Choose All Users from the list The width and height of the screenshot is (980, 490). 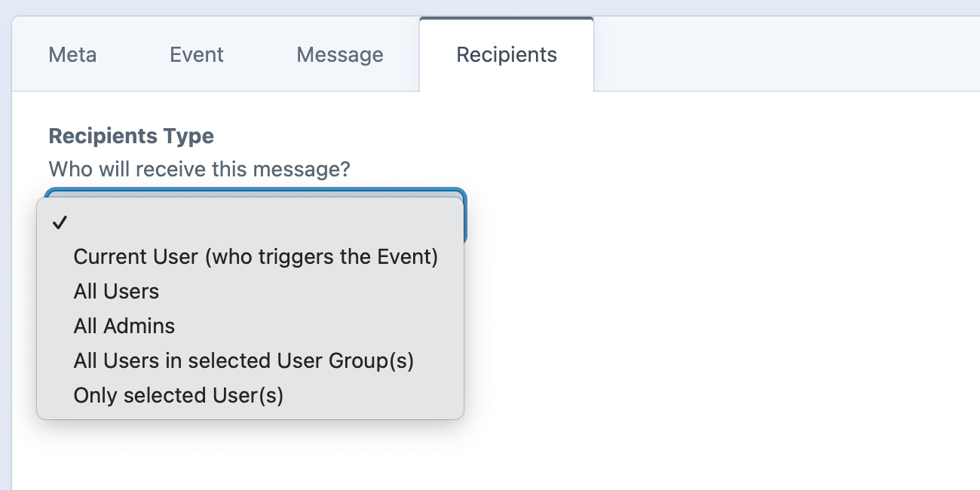click(x=117, y=292)
